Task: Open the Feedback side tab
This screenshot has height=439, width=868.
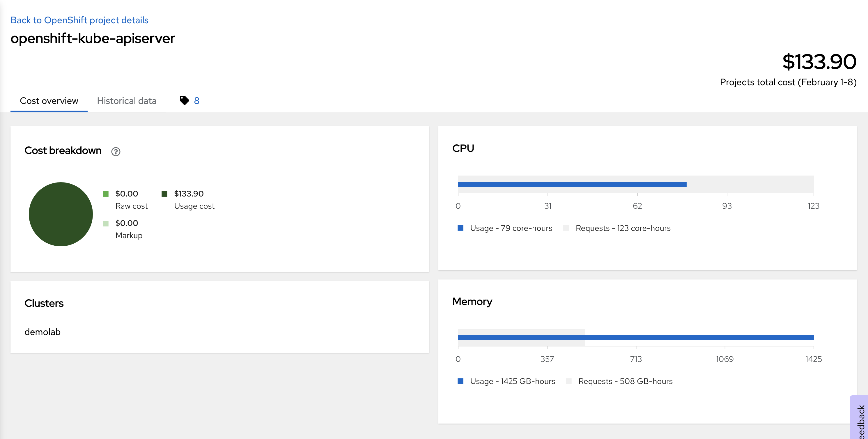Action: click(860, 419)
